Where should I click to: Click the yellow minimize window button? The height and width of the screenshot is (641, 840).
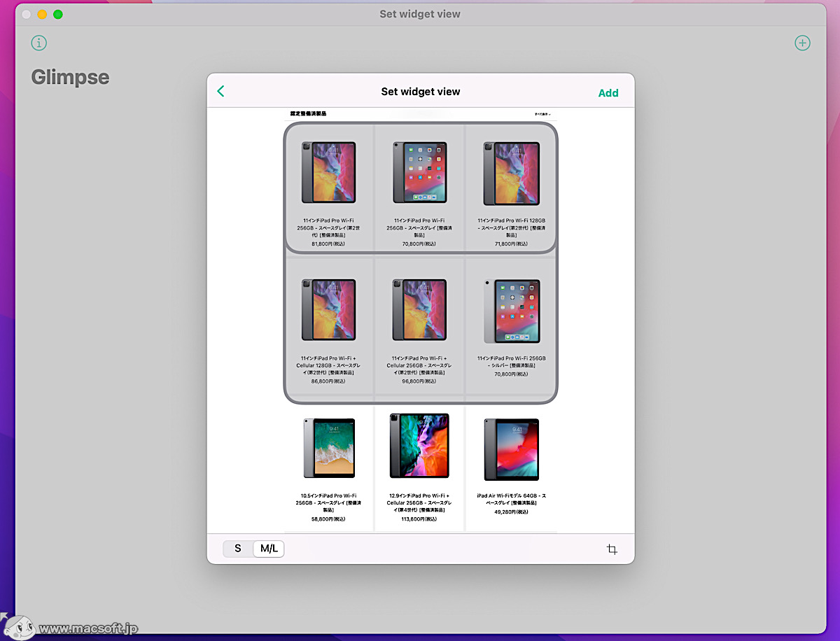[42, 14]
